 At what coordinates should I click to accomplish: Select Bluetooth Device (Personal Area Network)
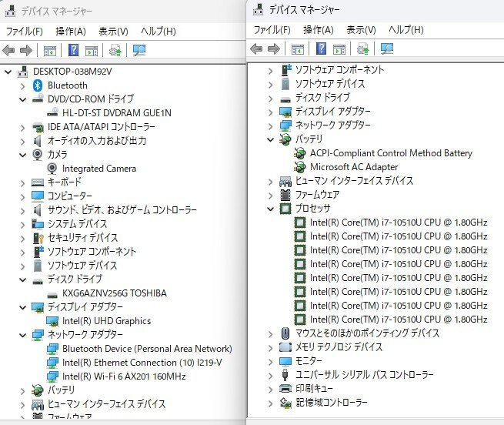(147, 349)
